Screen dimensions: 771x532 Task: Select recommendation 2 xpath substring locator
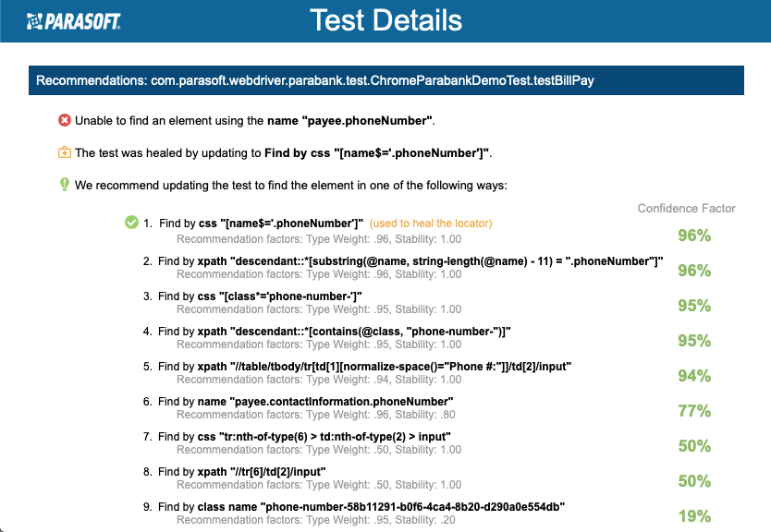410,261
